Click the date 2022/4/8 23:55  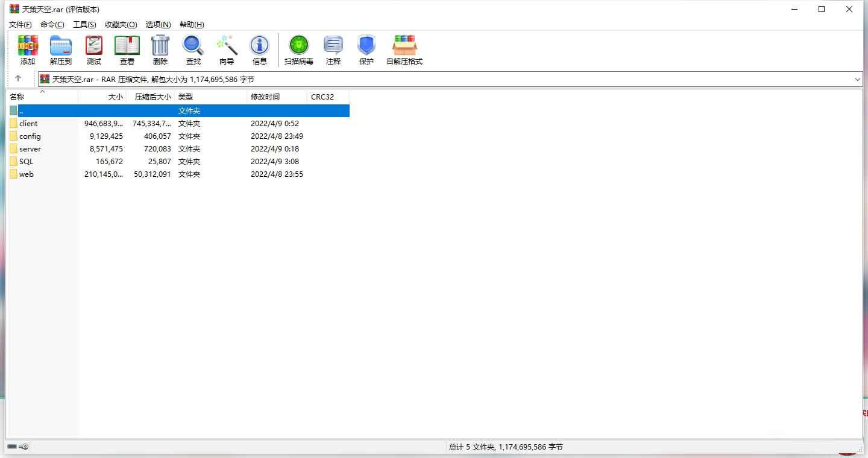[277, 174]
